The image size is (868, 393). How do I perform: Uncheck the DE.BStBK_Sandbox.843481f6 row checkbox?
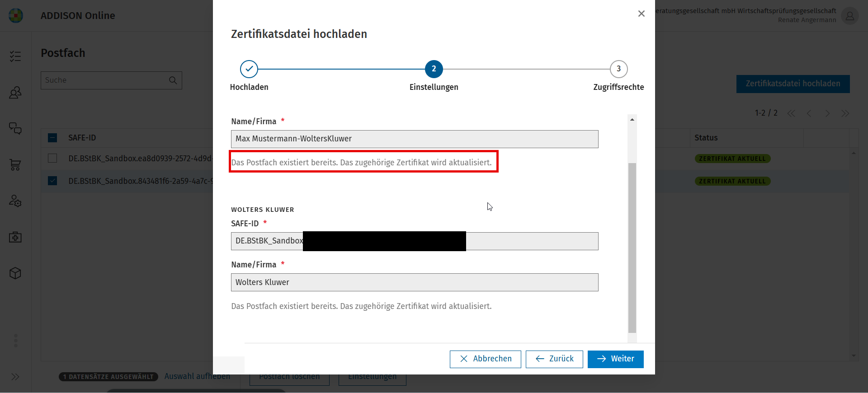(x=52, y=181)
